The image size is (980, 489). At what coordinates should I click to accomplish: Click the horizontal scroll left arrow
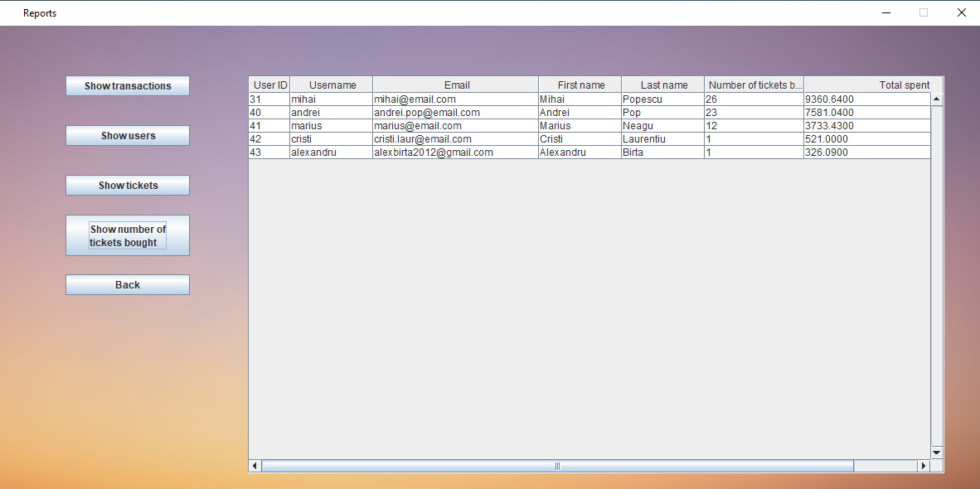click(x=255, y=466)
